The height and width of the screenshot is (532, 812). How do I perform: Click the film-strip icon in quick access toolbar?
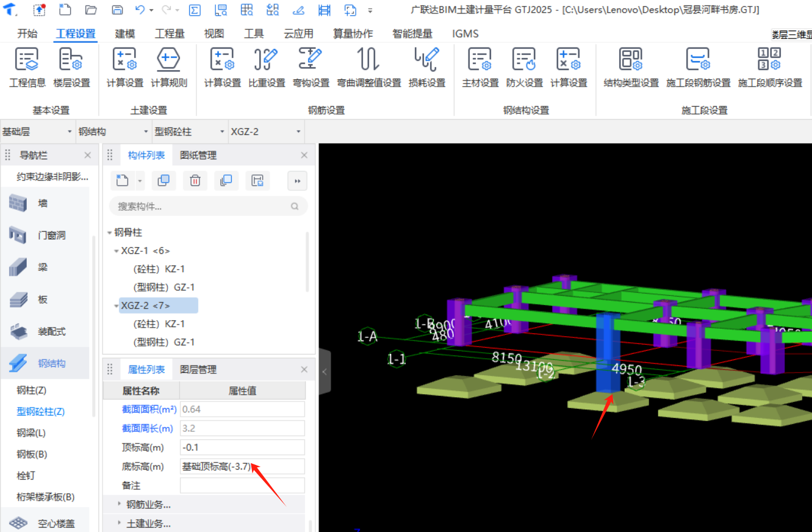point(325,10)
